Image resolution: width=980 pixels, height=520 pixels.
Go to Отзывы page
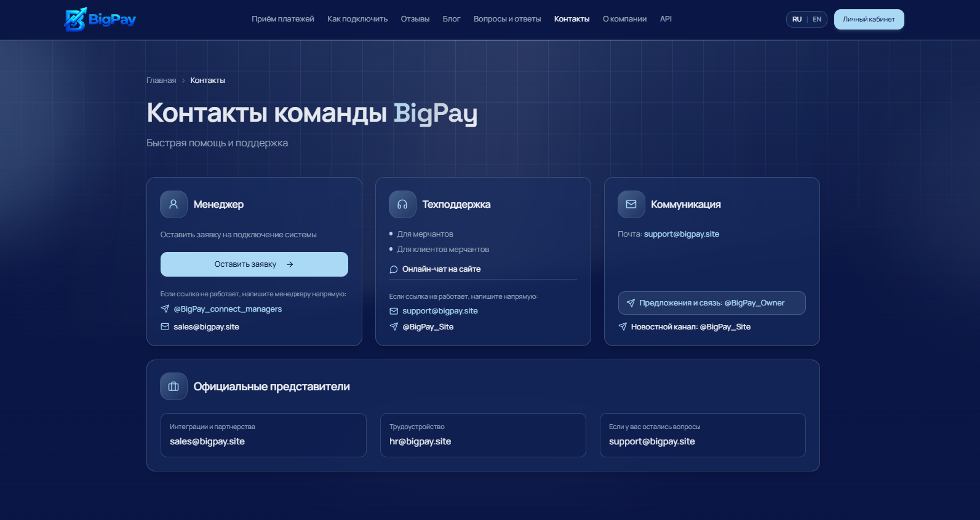[415, 19]
